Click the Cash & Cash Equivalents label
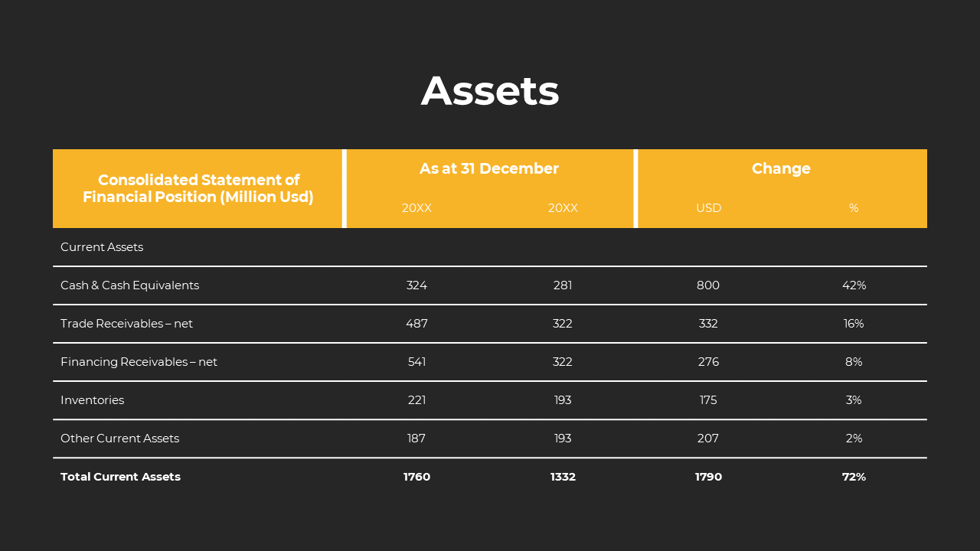The height and width of the screenshot is (551, 980). [x=129, y=285]
